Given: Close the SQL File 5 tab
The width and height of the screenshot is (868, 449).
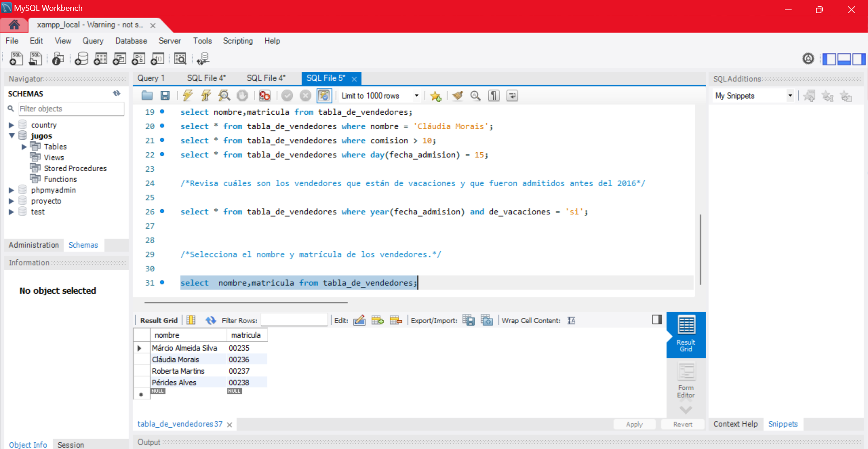Looking at the screenshot, I should [x=354, y=79].
